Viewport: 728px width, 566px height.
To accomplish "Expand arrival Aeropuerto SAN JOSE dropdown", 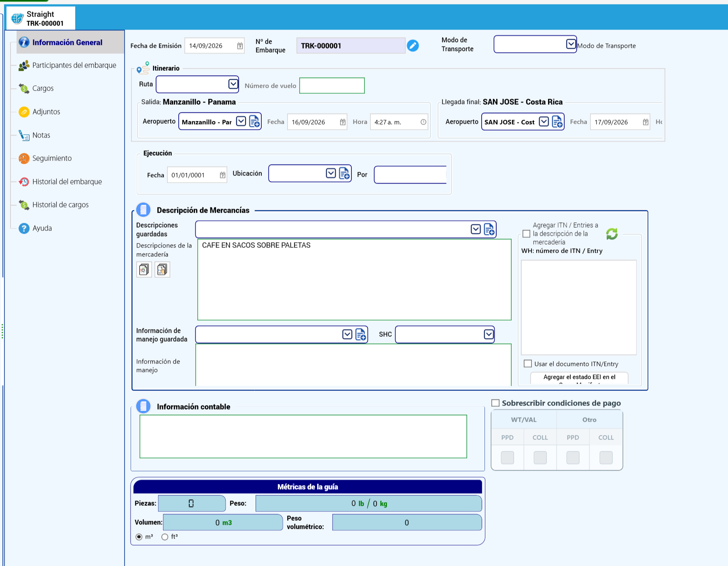I will point(544,121).
